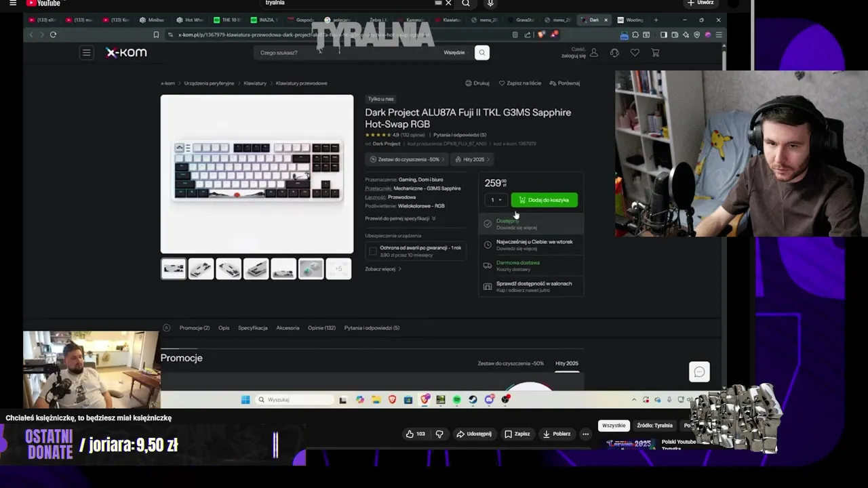Click the YouTube search magnifier
The width and height of the screenshot is (868, 488).
pyautogui.click(x=466, y=3)
